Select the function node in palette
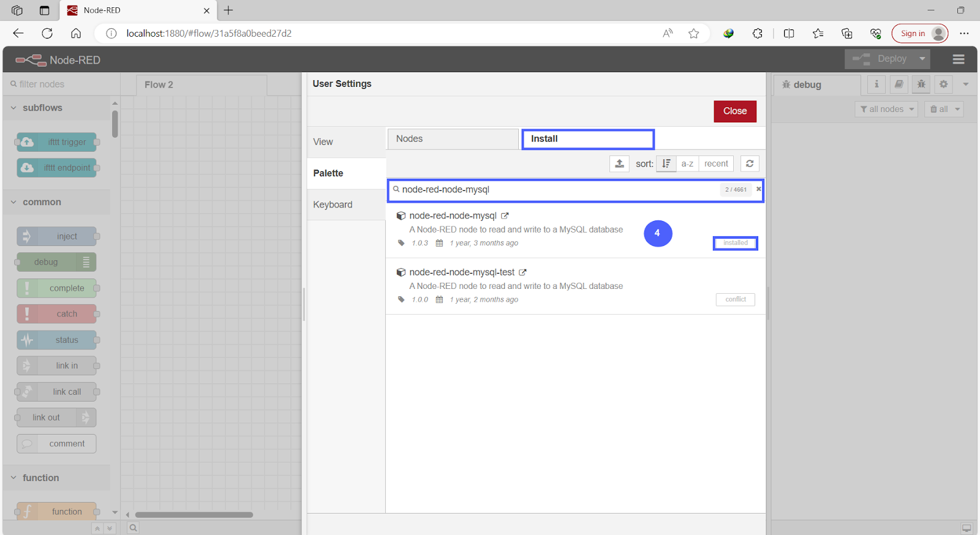The height and width of the screenshot is (535, 980). click(x=57, y=511)
